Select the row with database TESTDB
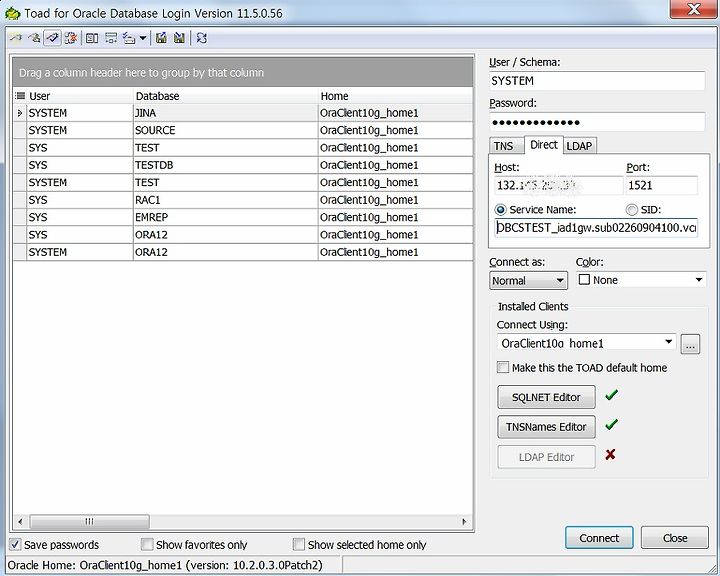 tap(243, 165)
